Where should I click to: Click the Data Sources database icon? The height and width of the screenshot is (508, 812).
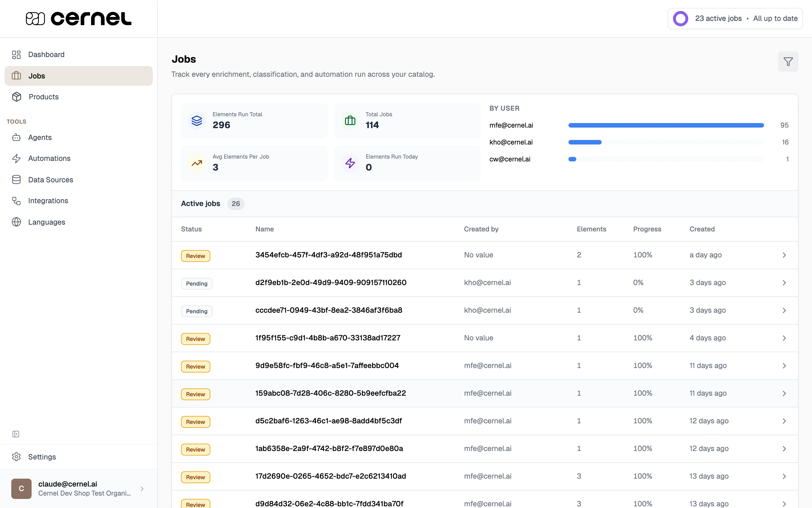[16, 179]
